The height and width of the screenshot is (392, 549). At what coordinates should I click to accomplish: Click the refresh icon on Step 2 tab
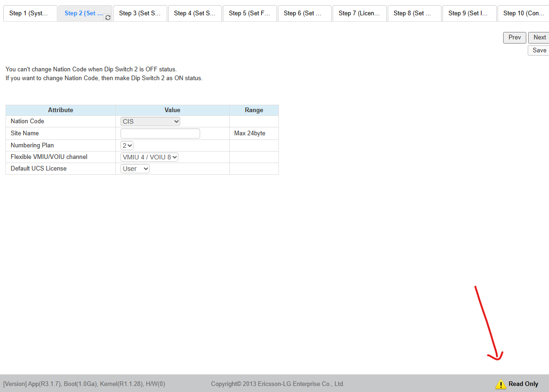(108, 18)
